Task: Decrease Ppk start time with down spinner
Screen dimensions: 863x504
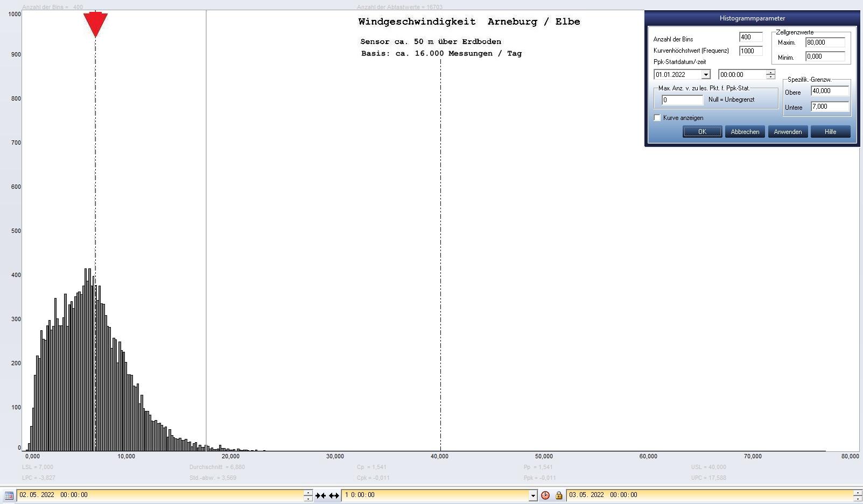Action: point(770,77)
